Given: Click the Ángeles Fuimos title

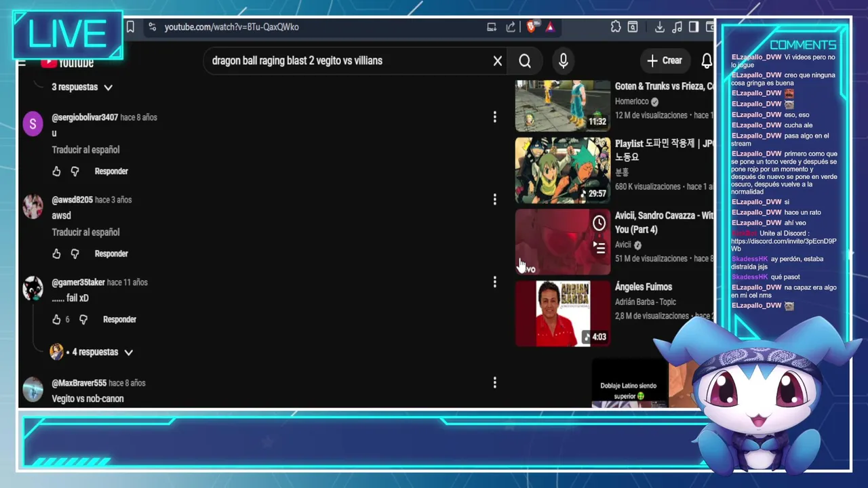Looking at the screenshot, I should click(644, 287).
